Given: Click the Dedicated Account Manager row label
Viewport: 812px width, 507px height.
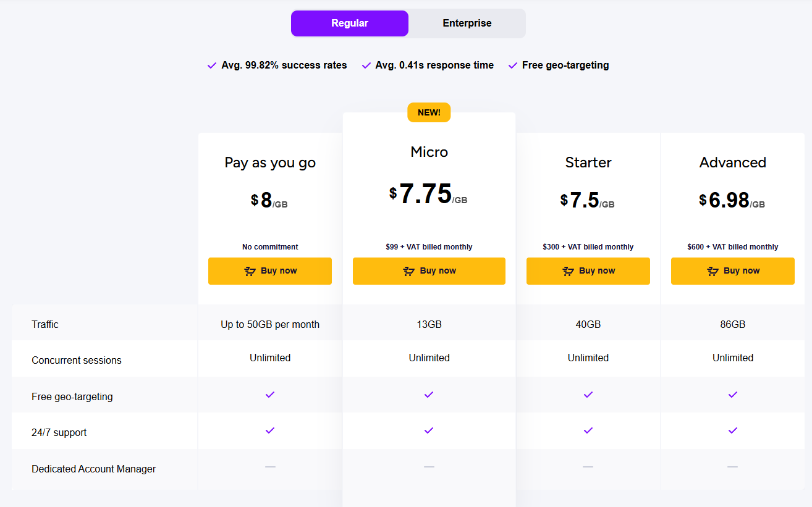Looking at the screenshot, I should [x=93, y=469].
